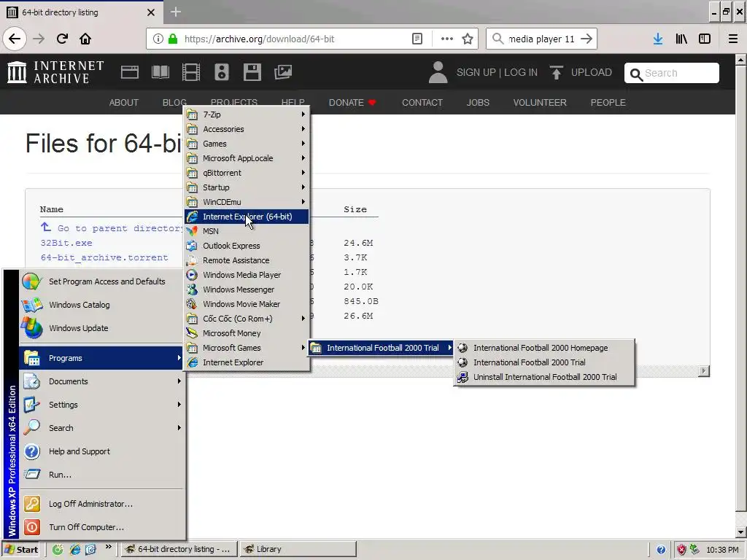Screen dimensions: 747x560
Task: Launch Internet Explorer from quick launch bar
Action: (x=75, y=550)
